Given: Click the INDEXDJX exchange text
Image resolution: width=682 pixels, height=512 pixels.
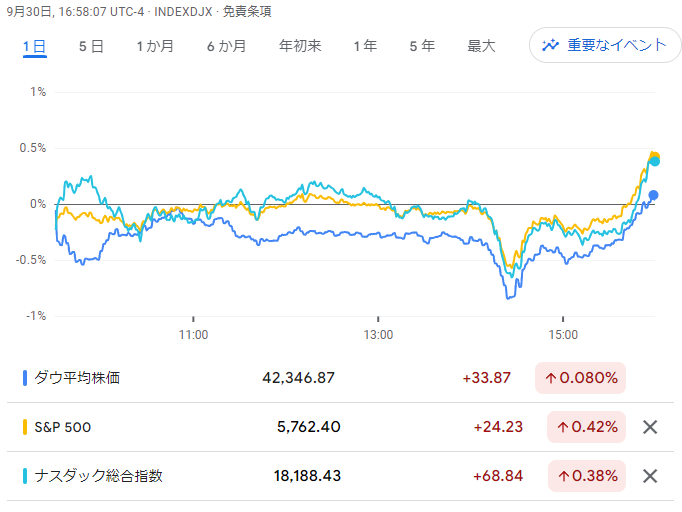Looking at the screenshot, I should [x=183, y=12].
